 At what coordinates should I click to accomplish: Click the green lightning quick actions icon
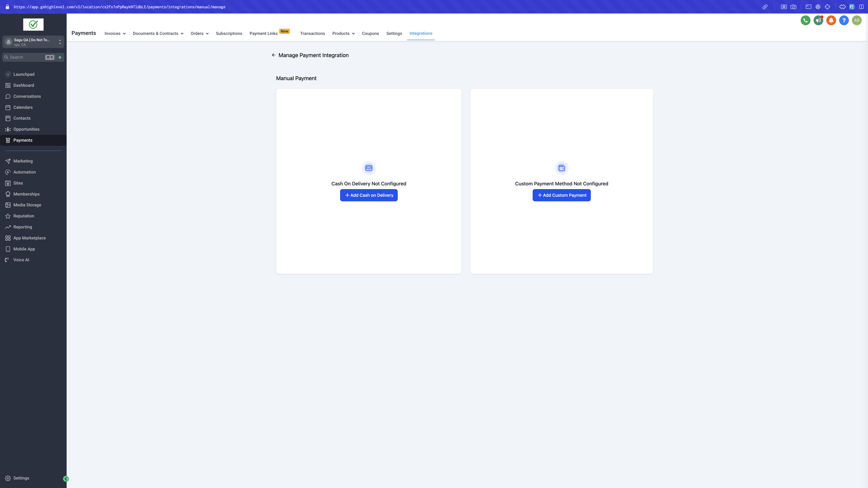pos(60,57)
